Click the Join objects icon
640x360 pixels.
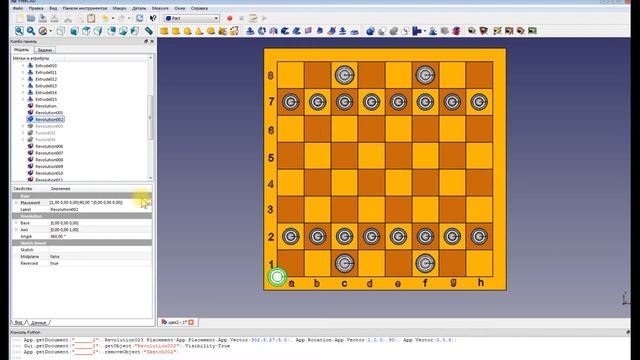point(417,31)
